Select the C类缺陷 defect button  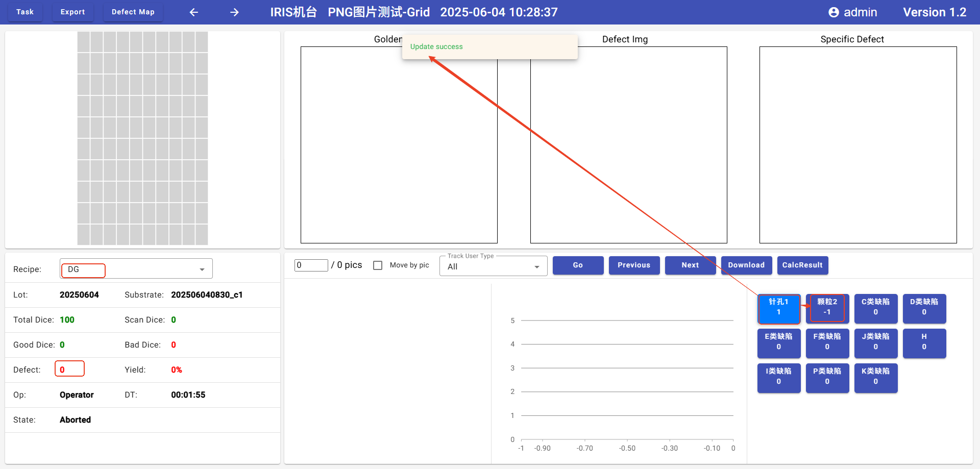(x=876, y=309)
